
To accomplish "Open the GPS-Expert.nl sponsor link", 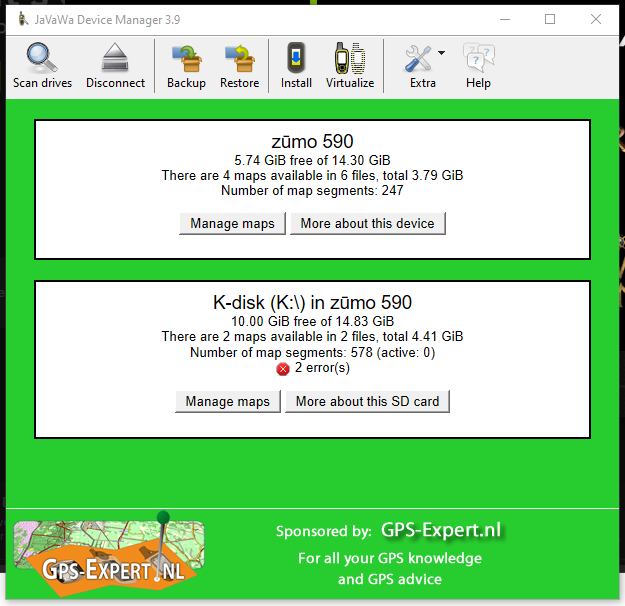I will 441,530.
